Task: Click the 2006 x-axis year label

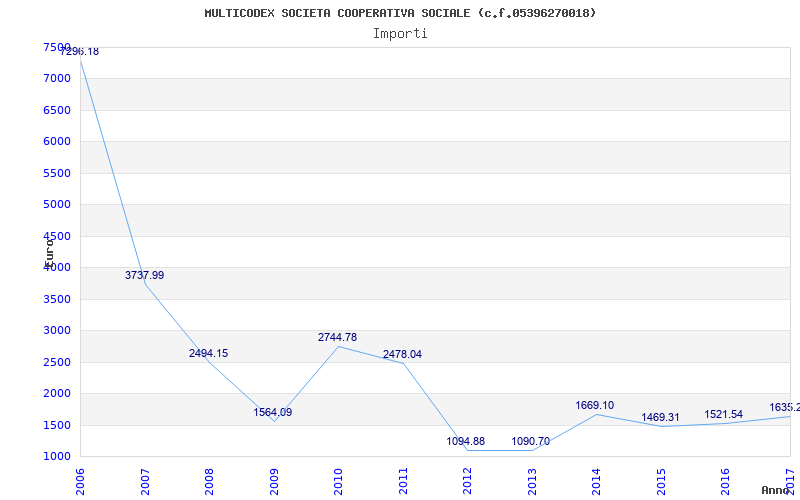Action: [80, 482]
